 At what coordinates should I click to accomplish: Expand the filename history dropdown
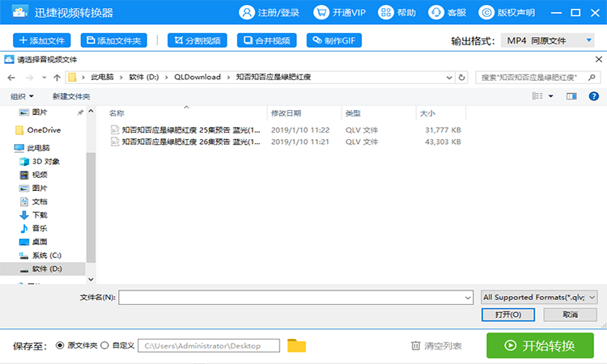point(468,298)
